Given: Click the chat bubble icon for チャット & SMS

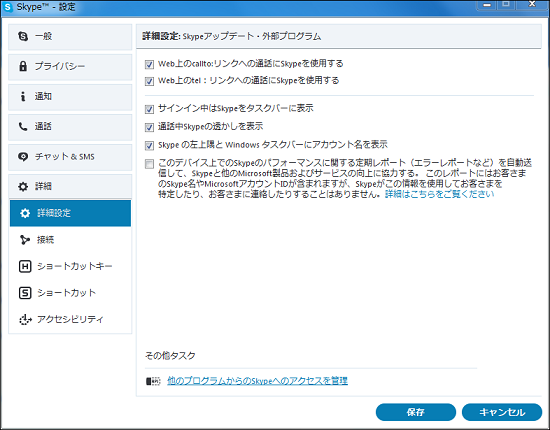Looking at the screenshot, I should (23, 156).
